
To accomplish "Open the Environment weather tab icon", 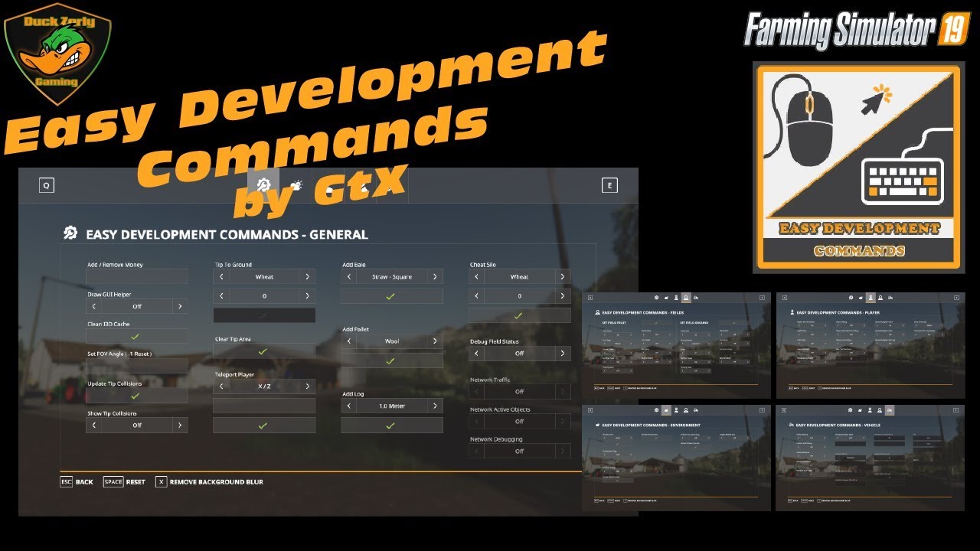I will 296,185.
